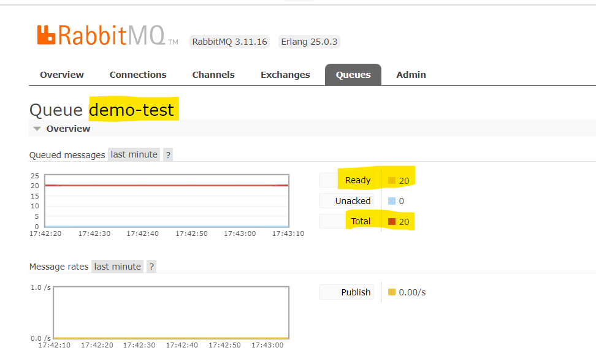Click the yellow Publish rate swatch
Image resolution: width=596 pixels, height=364 pixels.
pos(392,292)
